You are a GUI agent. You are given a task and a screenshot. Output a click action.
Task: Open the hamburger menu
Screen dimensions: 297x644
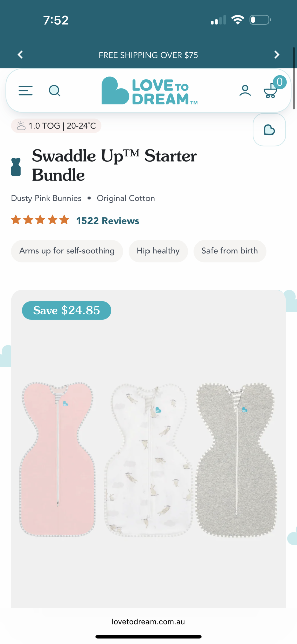[25, 91]
